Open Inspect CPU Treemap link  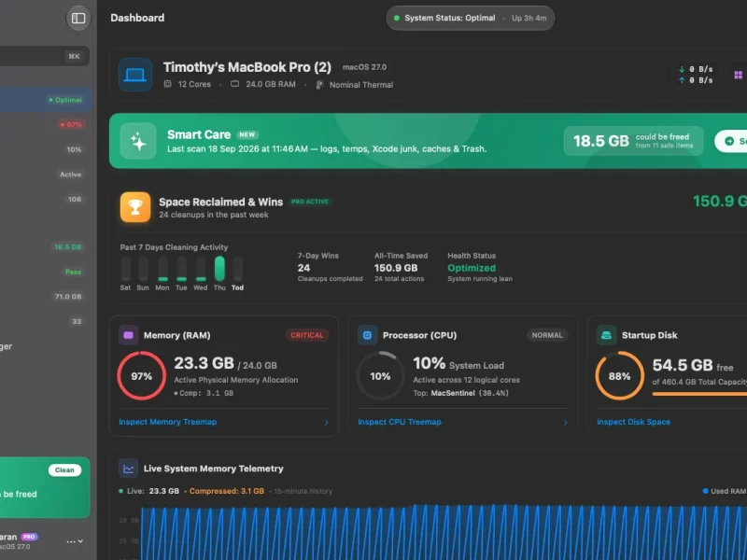(x=400, y=422)
